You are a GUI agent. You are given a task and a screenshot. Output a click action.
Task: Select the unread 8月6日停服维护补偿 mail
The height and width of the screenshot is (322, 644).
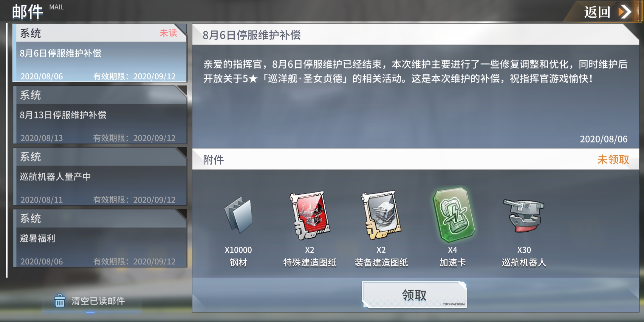coord(100,53)
